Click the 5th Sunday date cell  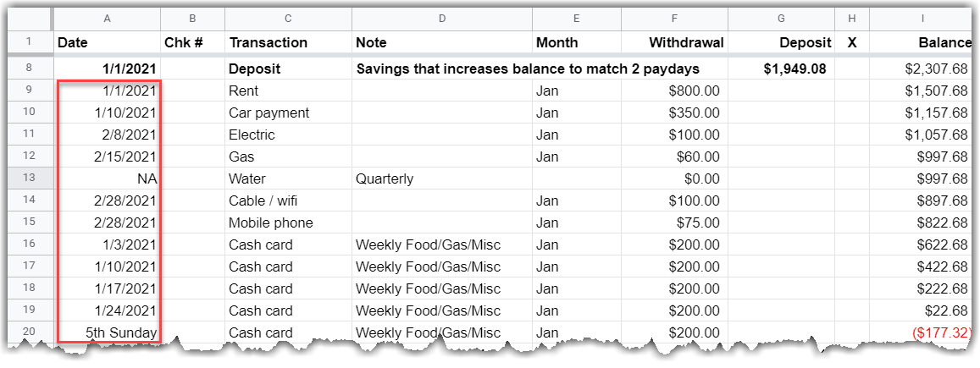coord(108,332)
